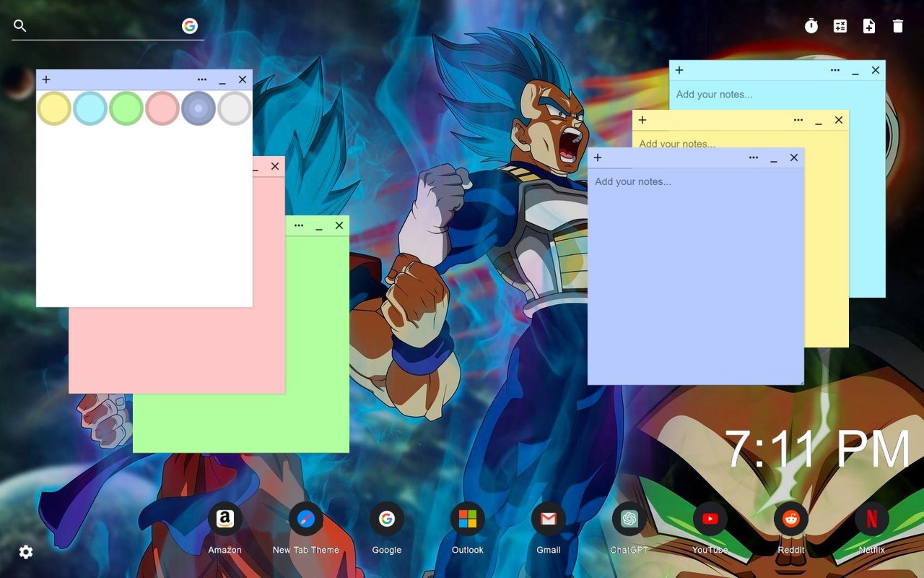Toggle the white note's three-dot options
The height and width of the screenshot is (578, 924).
tap(202, 79)
